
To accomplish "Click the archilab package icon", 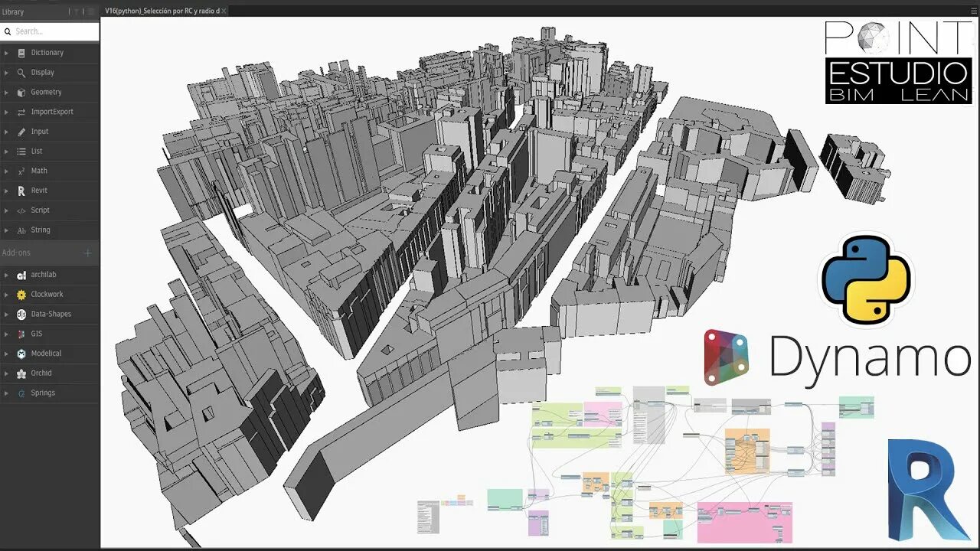I will click(x=21, y=275).
